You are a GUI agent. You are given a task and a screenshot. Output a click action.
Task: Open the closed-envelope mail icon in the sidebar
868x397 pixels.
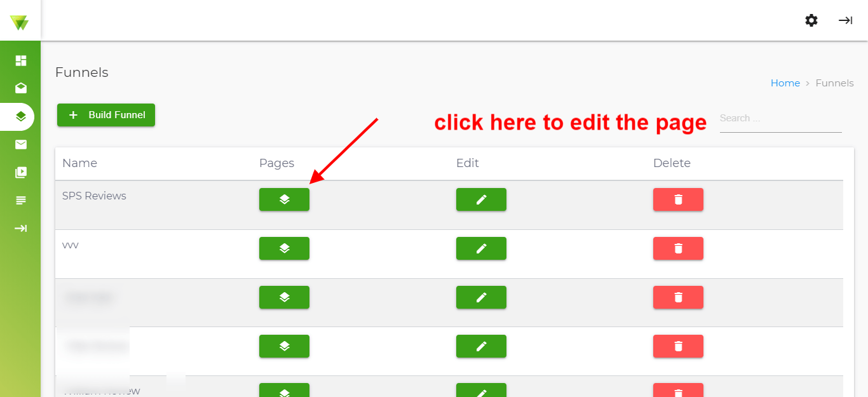click(x=21, y=145)
